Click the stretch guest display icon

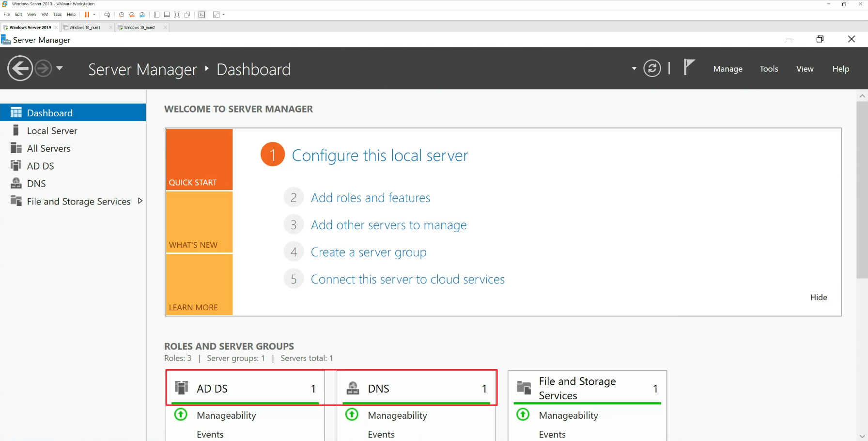[217, 15]
